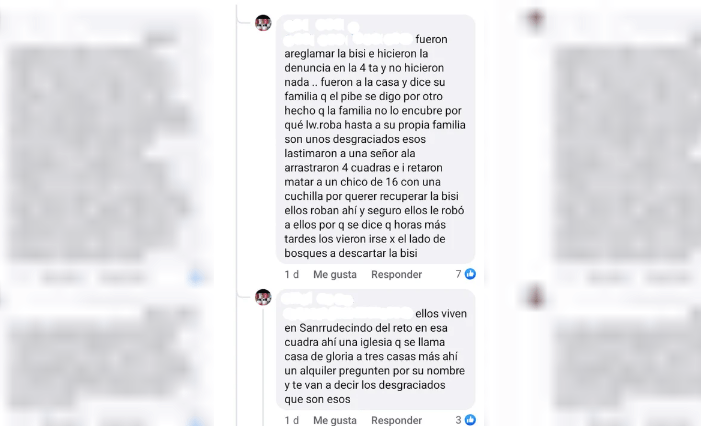Click the blue thumbs-up icon beside 7
The width and height of the screenshot is (701, 426).
point(470,274)
